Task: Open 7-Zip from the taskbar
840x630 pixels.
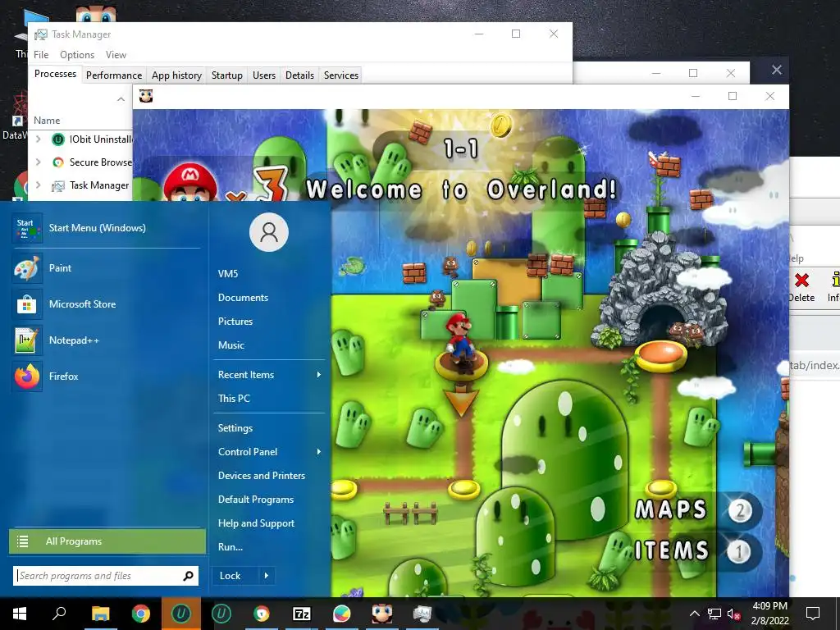Action: tap(302, 614)
